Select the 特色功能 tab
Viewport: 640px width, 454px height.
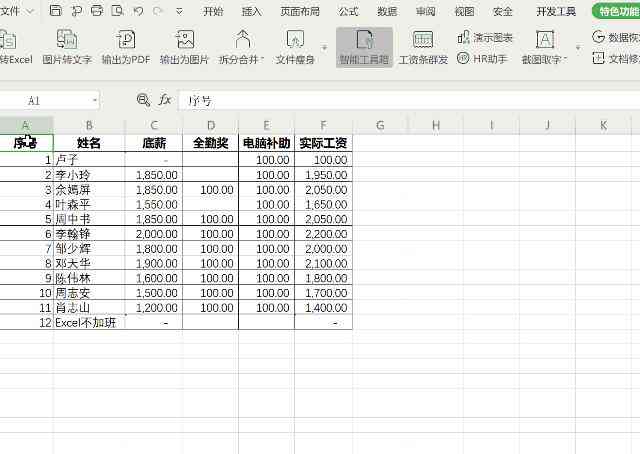click(617, 11)
